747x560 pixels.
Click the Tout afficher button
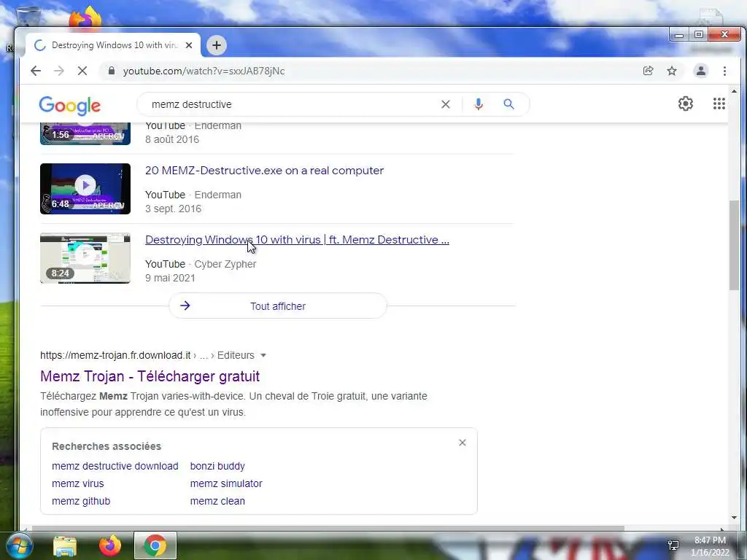(278, 306)
